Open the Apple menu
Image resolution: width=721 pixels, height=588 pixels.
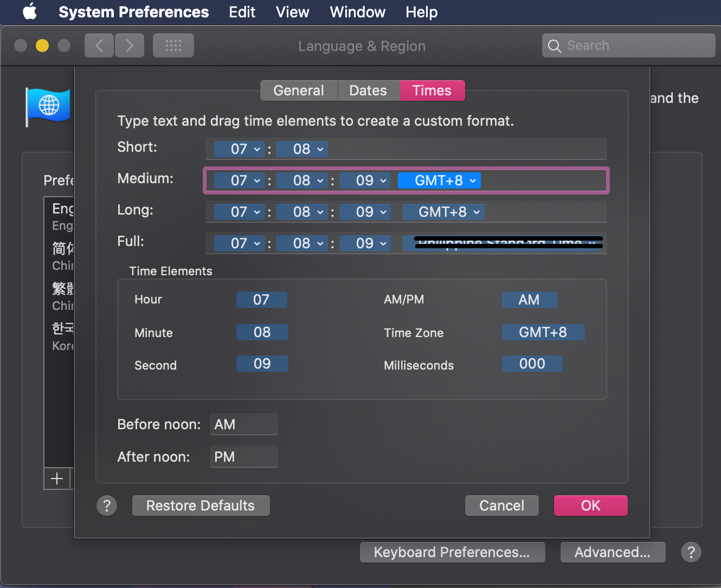coord(30,12)
